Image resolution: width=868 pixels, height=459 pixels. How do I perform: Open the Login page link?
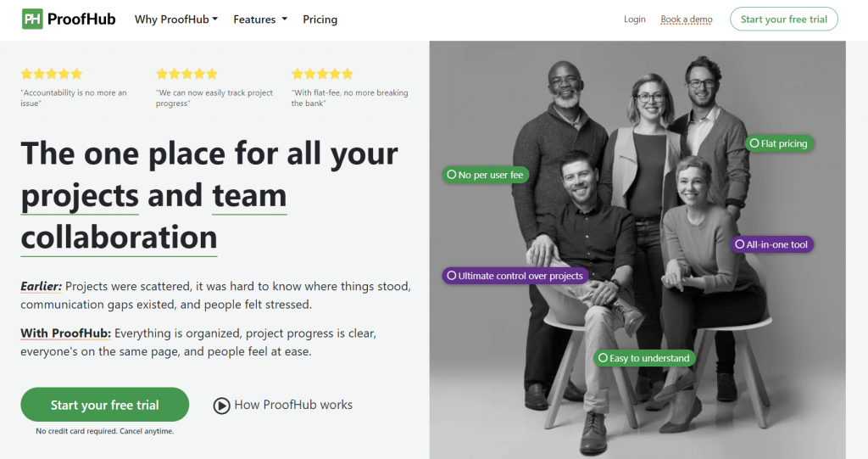coord(634,19)
